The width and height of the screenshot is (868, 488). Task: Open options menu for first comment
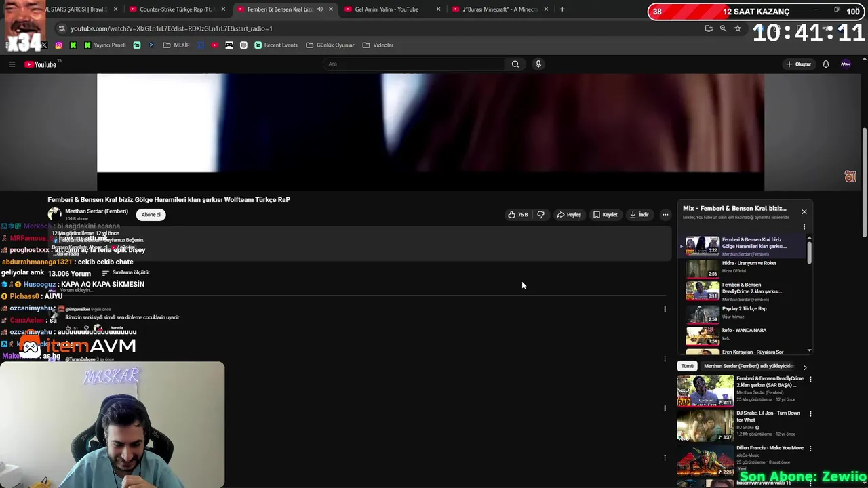[x=665, y=309]
